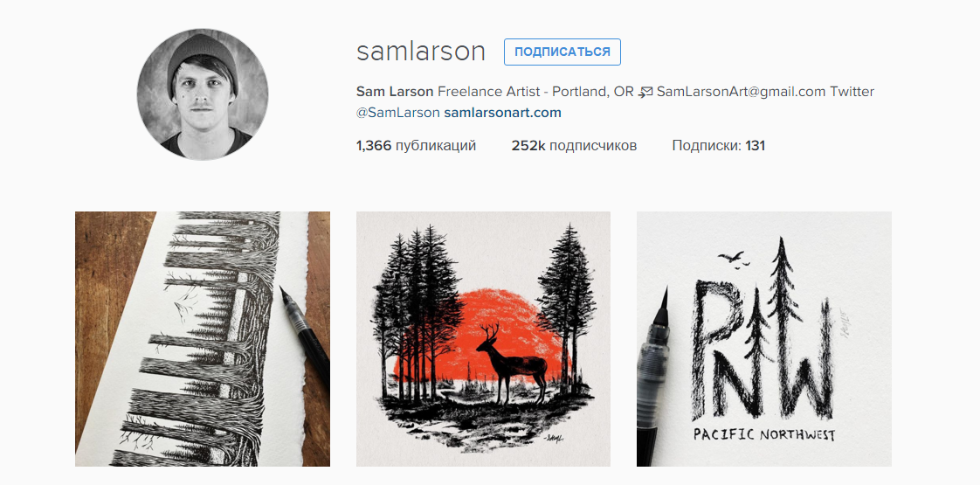Viewport: 980px width, 485px height.
Task: Click the circular profile photo of Sam Larson
Action: 203,94
